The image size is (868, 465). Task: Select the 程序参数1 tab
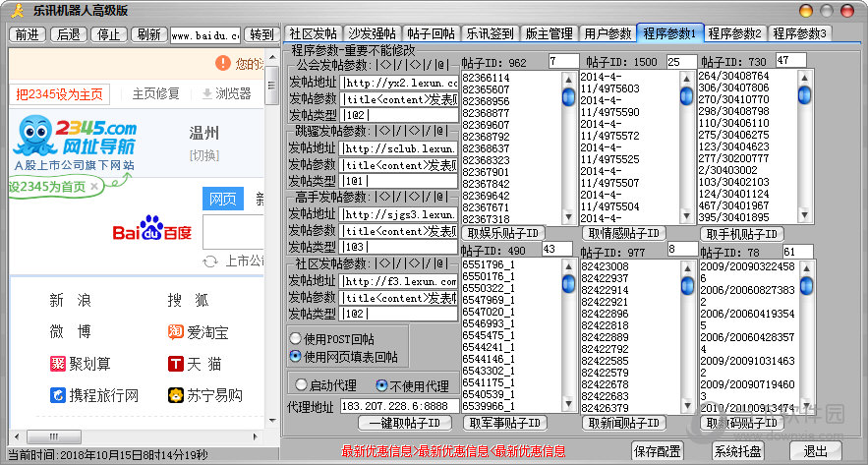(x=669, y=33)
